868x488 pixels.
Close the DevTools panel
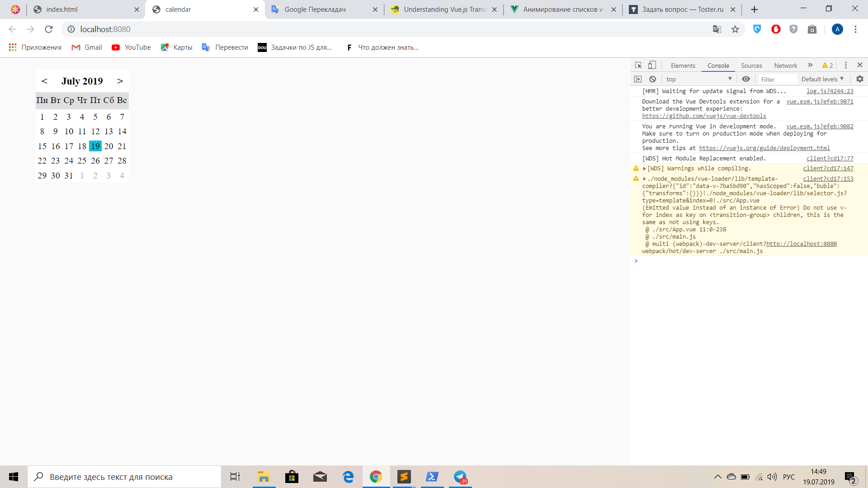click(860, 66)
